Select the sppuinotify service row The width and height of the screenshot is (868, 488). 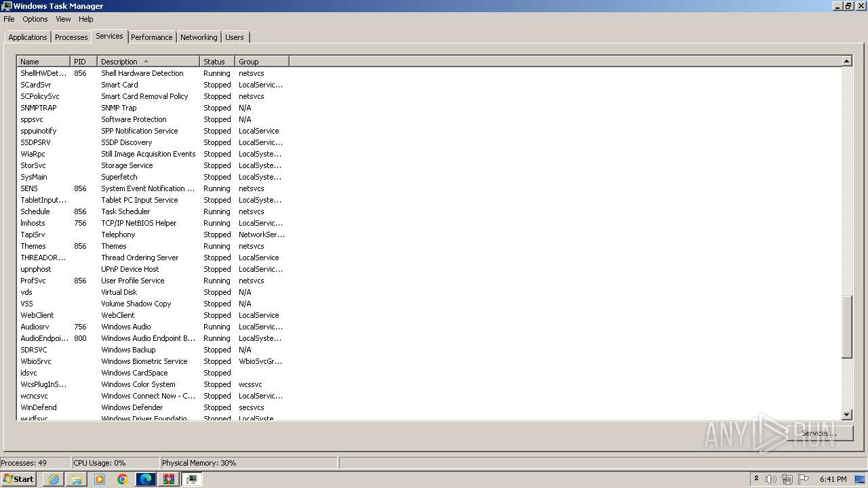(153, 131)
